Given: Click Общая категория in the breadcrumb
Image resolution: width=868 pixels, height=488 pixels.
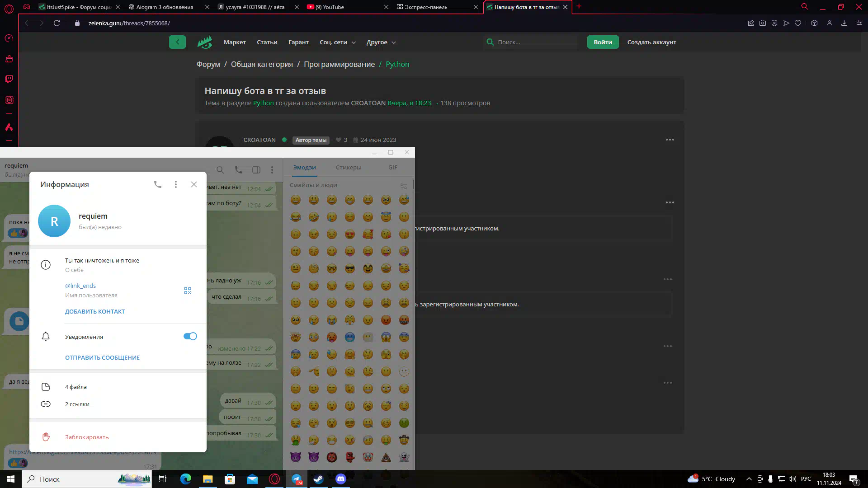Looking at the screenshot, I should click(x=262, y=64).
